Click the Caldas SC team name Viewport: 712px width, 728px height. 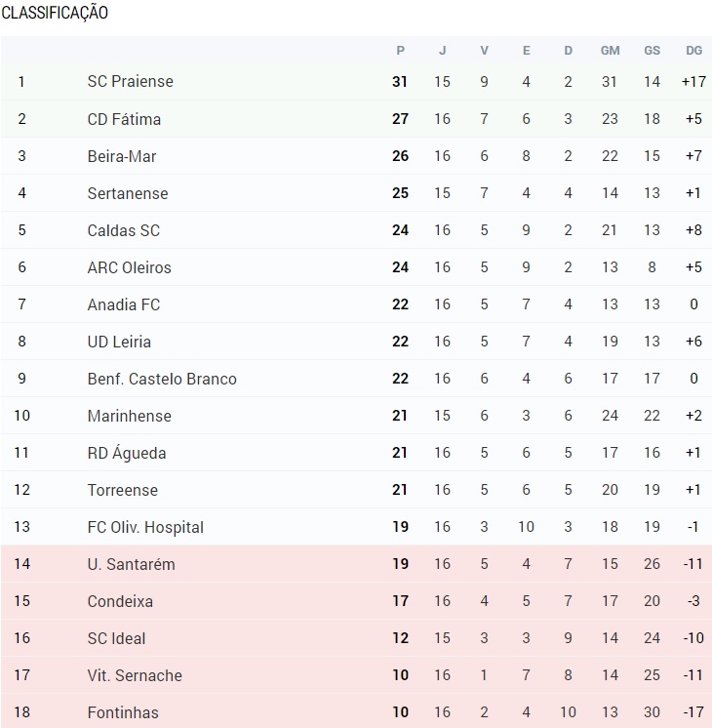pos(123,230)
